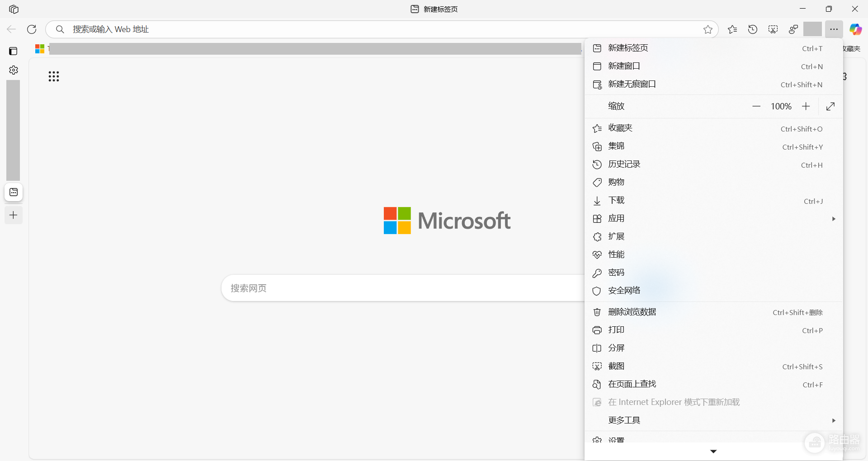868x461 pixels.
Task: Click the back navigation arrow
Action: (x=11, y=29)
